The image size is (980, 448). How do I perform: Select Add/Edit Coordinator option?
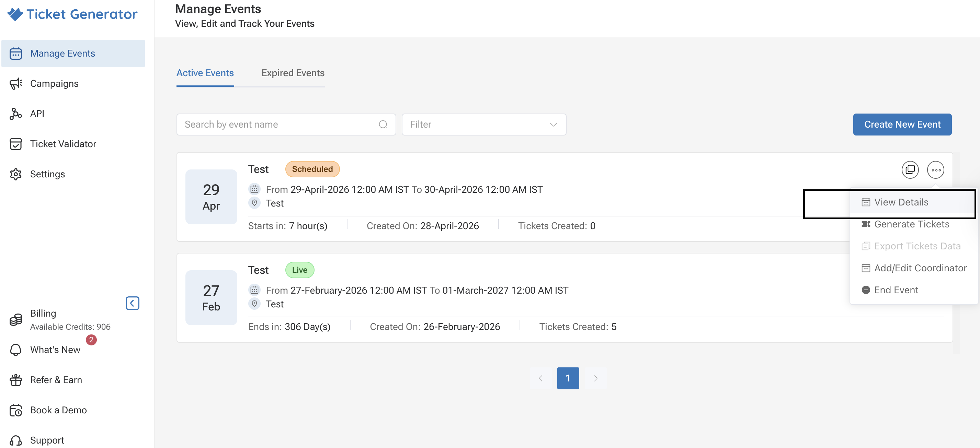(913, 268)
